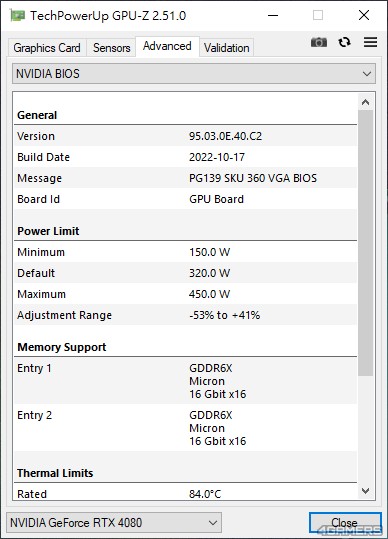Viewport: 388px width, 539px height.
Task: Click the Board Id GPU Board value
Action: [217, 199]
